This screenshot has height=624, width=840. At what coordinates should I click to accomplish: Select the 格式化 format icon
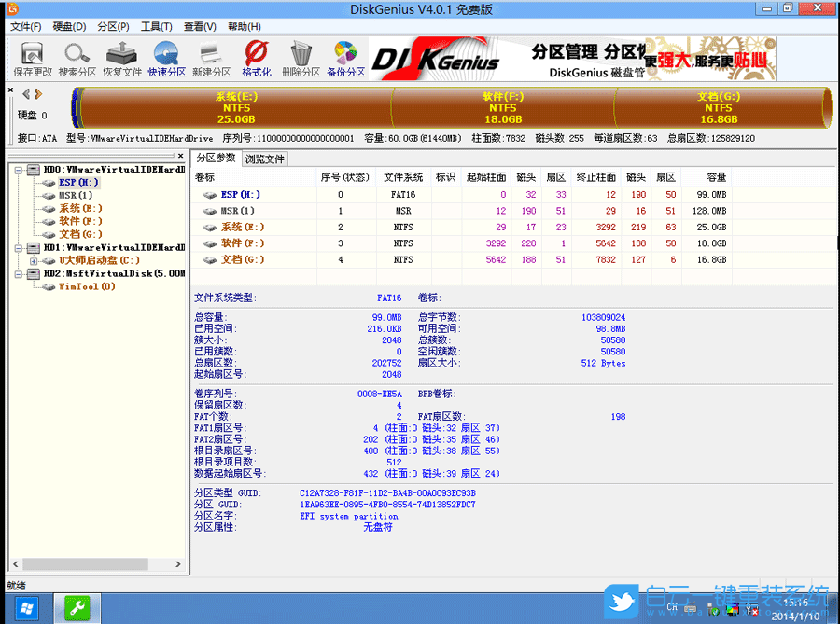click(x=256, y=58)
